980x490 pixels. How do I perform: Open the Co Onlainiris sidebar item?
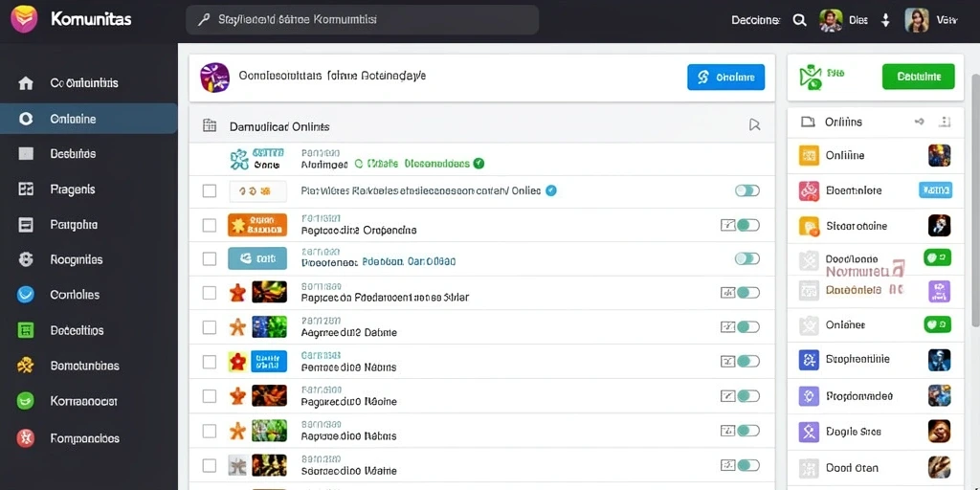pyautogui.click(x=84, y=83)
